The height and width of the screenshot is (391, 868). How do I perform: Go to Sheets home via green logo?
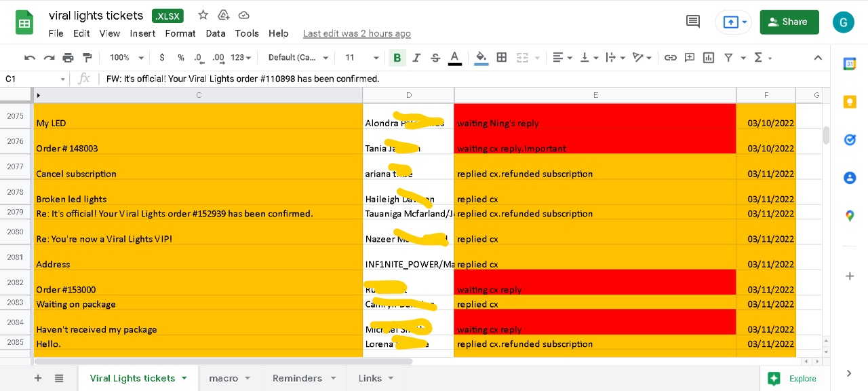tap(25, 22)
